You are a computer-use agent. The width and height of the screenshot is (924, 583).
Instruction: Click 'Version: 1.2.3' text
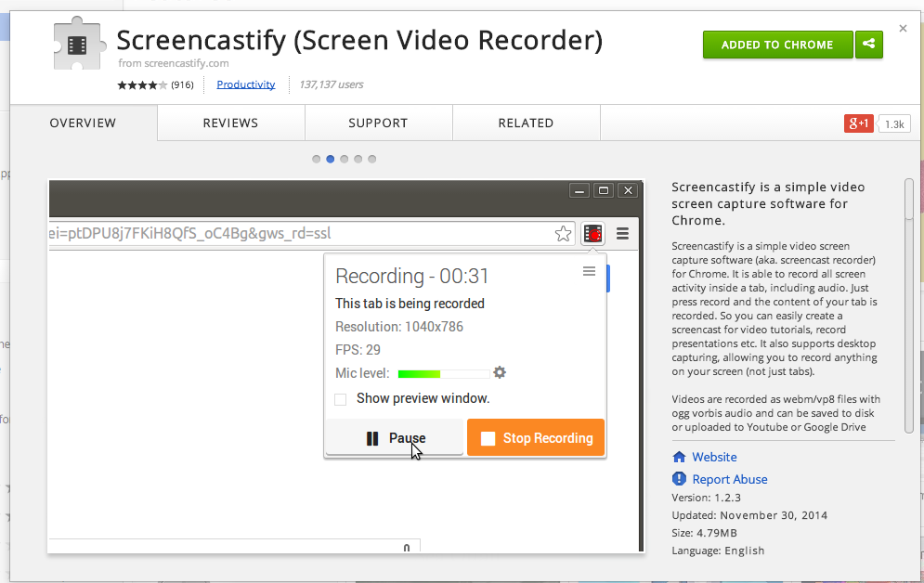point(706,498)
